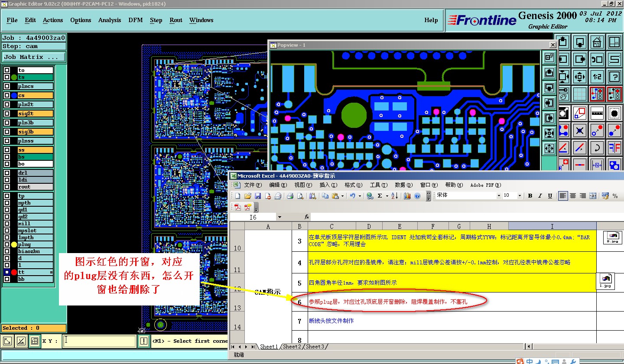Image resolution: width=624 pixels, height=364 pixels.
Task: Switch to Sheet3 tab in Excel
Action: pos(315,347)
